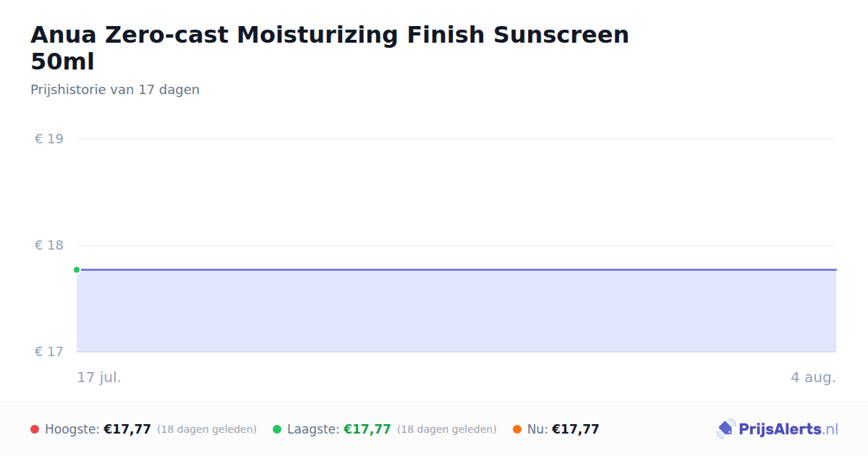Select the € 19 axis label
This screenshot has width=868, height=456.
point(49,139)
